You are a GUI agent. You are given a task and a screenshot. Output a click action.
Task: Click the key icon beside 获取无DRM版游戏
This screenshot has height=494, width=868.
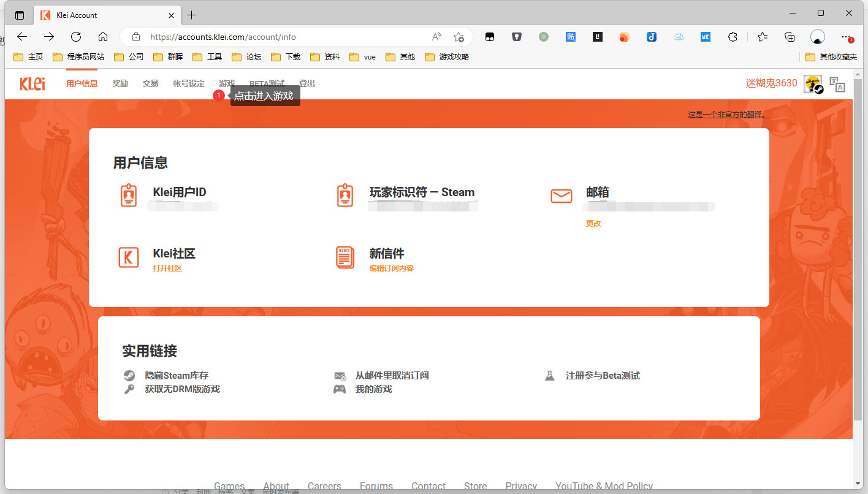coord(129,389)
